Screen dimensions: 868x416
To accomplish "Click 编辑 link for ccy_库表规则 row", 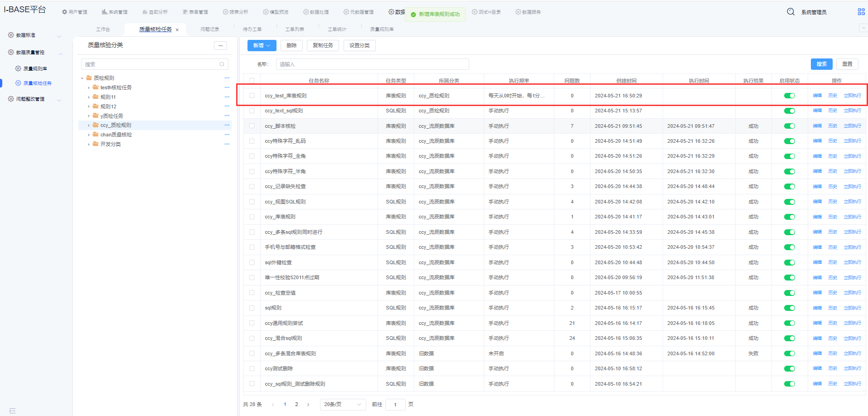I will [817, 217].
